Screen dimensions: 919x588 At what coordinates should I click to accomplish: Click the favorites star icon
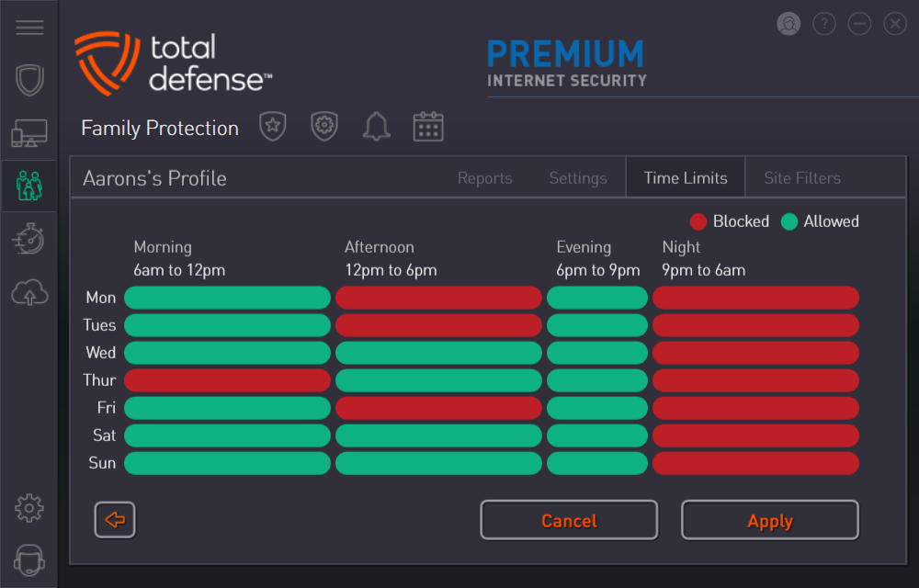(273, 127)
